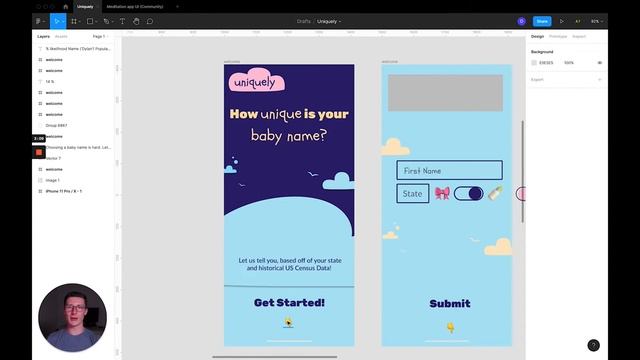Screen dimensions: 640x360
Task: Toggle the boy/girl switch on canvas
Action: click(469, 193)
